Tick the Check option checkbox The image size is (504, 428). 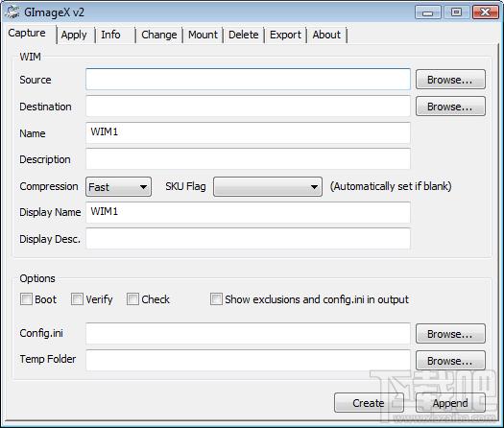[132, 298]
